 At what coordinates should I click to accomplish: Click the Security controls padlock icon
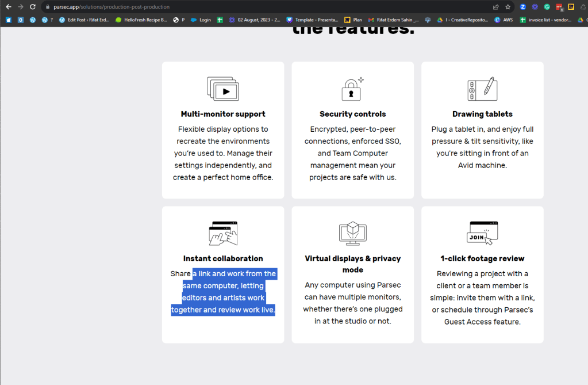(x=352, y=89)
